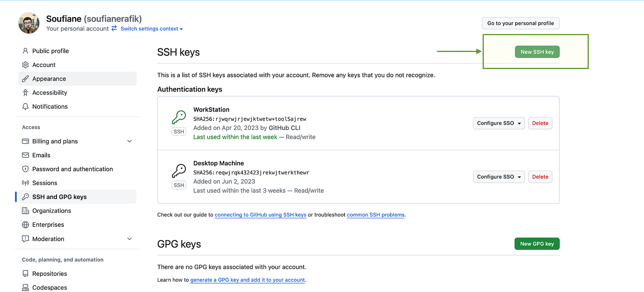The image size is (644, 292).
Task: Click the New SSH key button
Action: tap(537, 52)
